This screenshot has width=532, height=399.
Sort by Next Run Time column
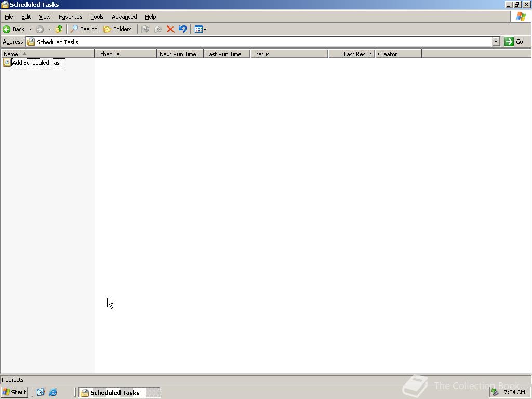tap(180, 54)
